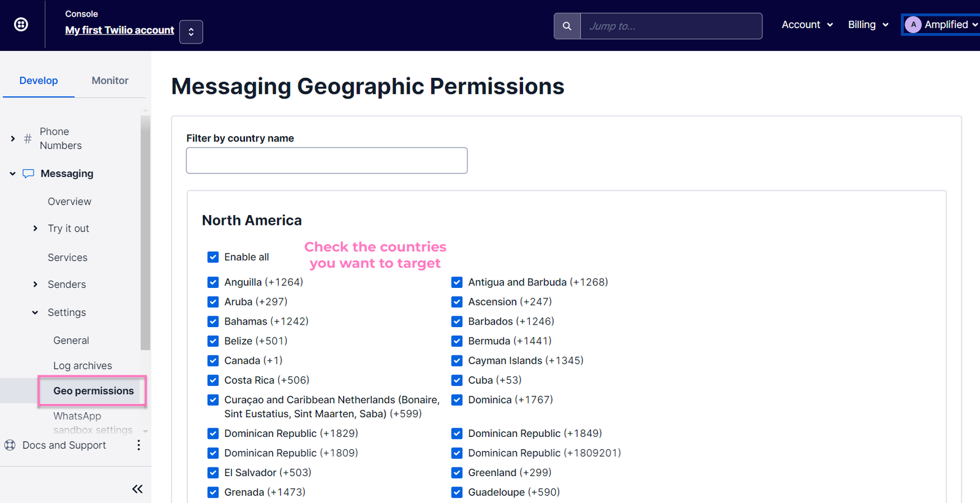Image resolution: width=980 pixels, height=503 pixels.
Task: Click the Phone Numbers hash icon
Action: [28, 138]
